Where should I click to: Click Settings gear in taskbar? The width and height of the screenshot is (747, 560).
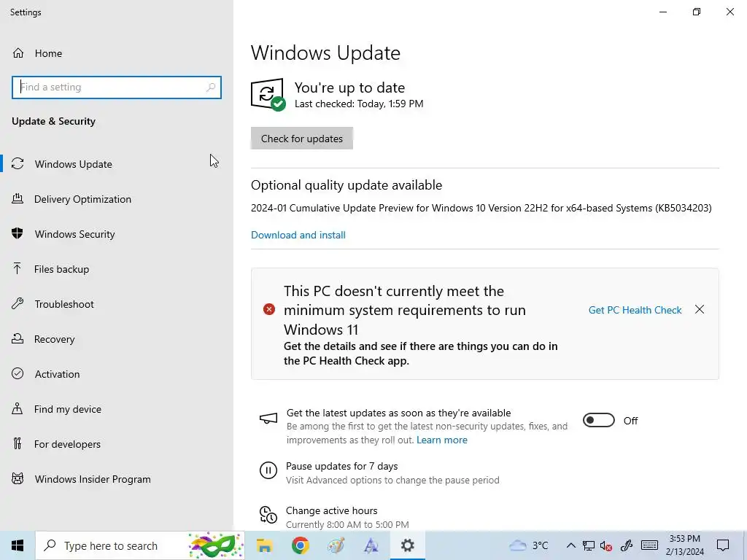click(407, 545)
